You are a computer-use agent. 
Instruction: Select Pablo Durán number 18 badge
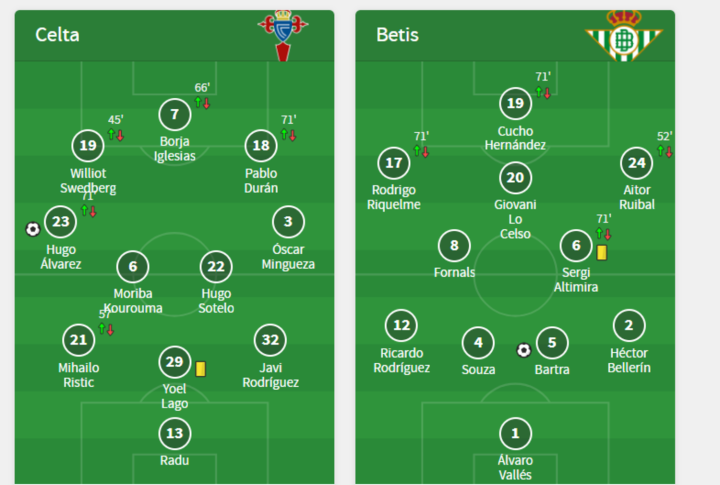click(261, 146)
